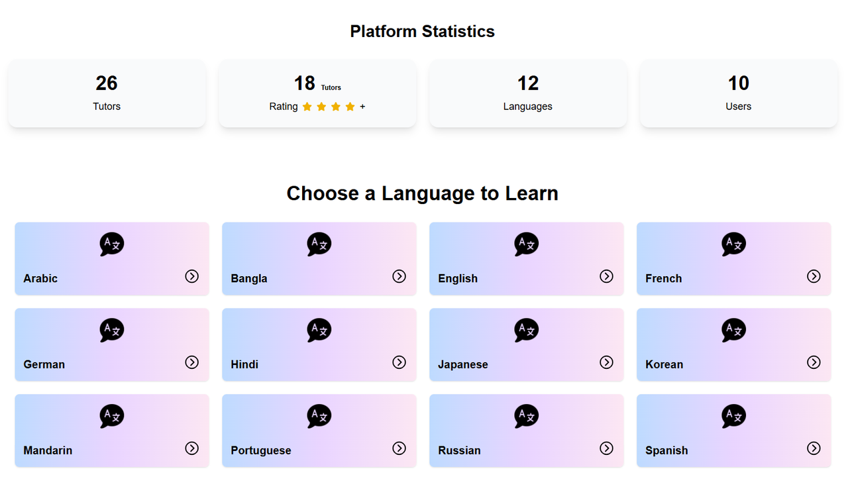Open the Japanese language card

point(527,345)
